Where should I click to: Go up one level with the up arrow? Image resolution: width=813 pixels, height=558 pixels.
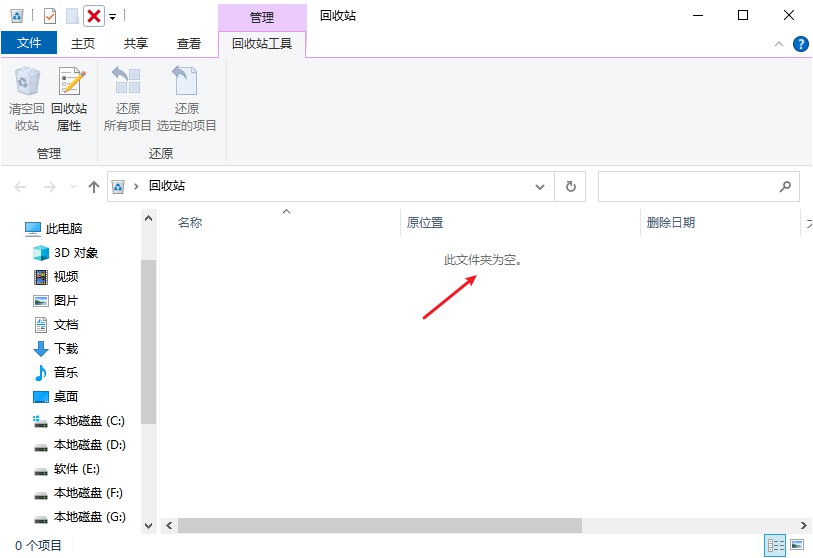click(x=94, y=187)
